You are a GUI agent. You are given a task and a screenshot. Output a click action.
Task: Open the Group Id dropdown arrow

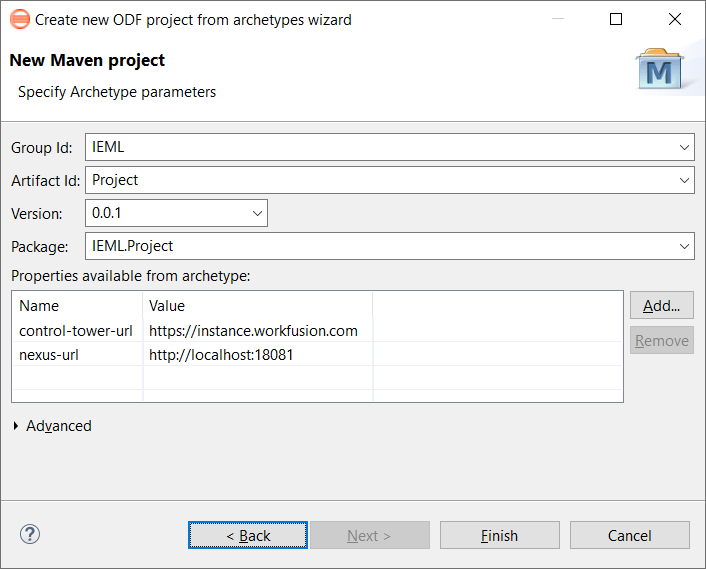pos(684,147)
